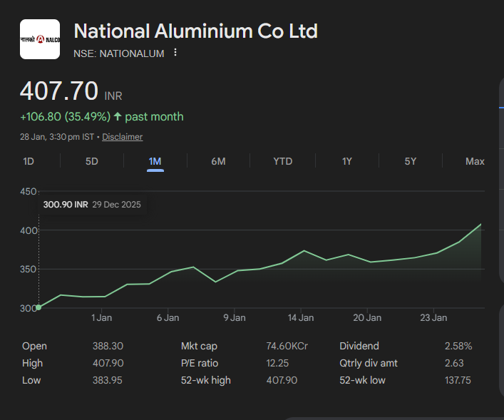Click the NALCO company logo
This screenshot has width=504, height=420.
[x=40, y=39]
